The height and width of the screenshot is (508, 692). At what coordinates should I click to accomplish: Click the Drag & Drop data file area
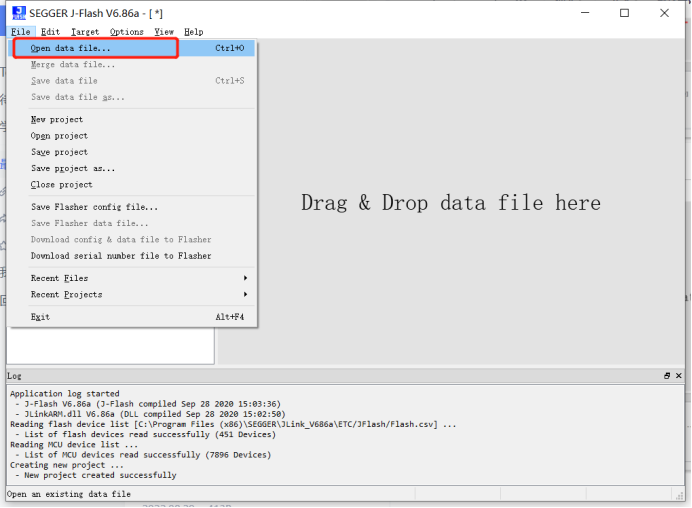coord(451,203)
